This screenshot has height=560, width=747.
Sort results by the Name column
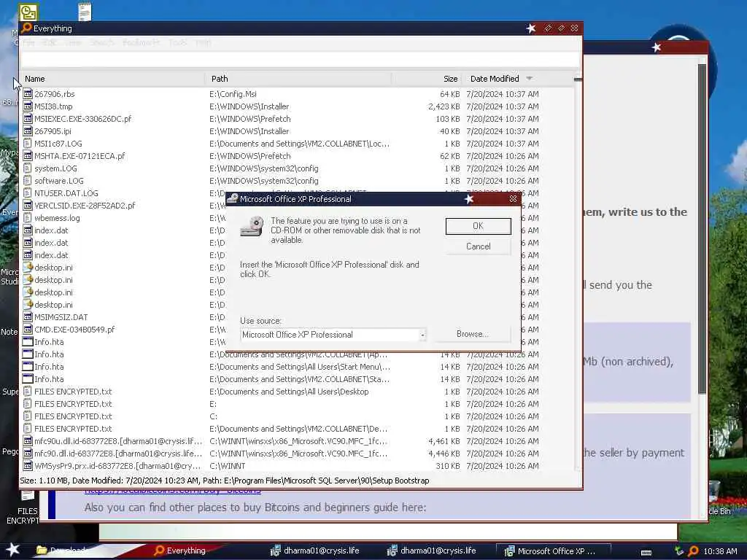pos(112,79)
